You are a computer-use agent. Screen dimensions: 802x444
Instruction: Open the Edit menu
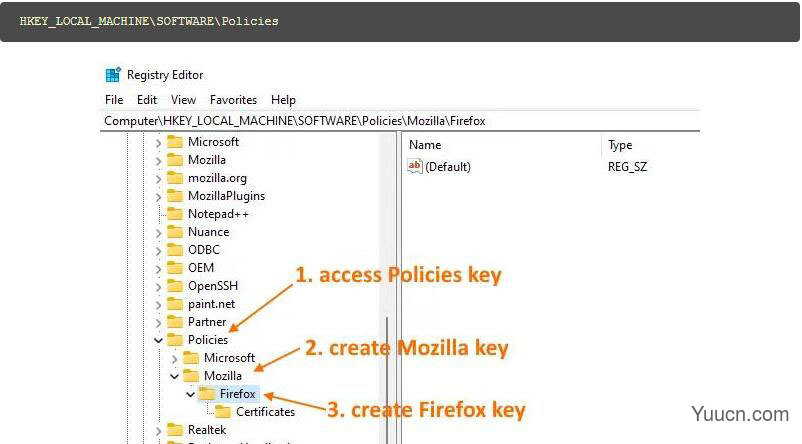[147, 100]
